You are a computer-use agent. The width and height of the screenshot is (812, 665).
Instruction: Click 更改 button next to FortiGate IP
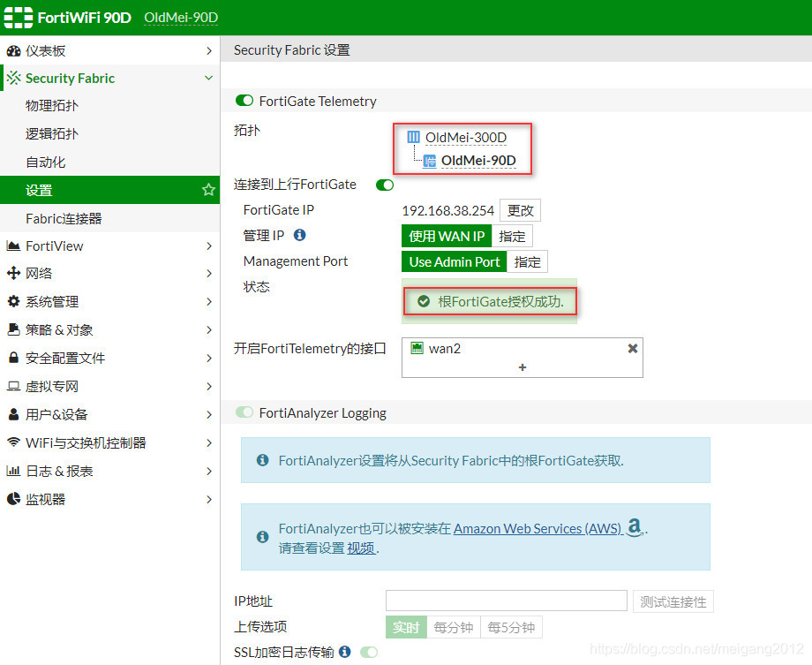pyautogui.click(x=520, y=210)
